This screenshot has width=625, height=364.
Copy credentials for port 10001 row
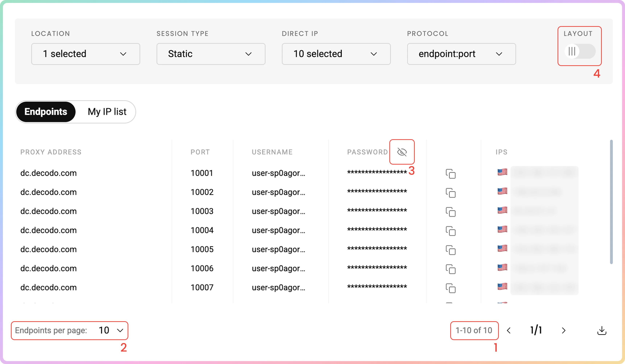(450, 174)
